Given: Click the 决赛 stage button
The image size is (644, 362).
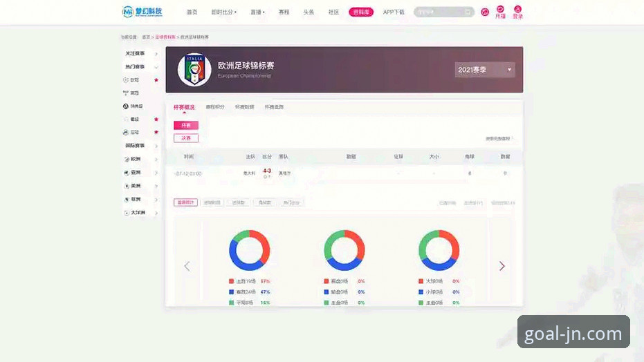Looking at the screenshot, I should tap(186, 138).
